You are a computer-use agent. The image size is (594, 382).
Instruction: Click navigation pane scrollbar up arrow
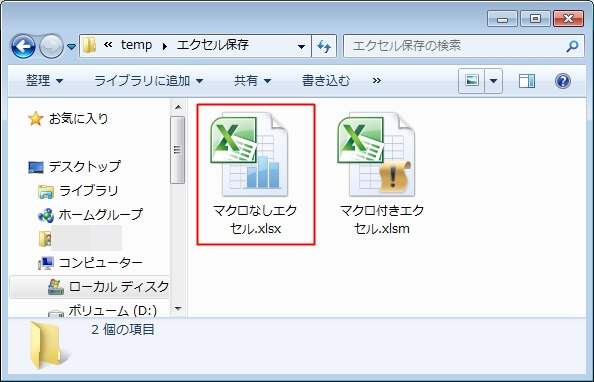pyautogui.click(x=178, y=107)
